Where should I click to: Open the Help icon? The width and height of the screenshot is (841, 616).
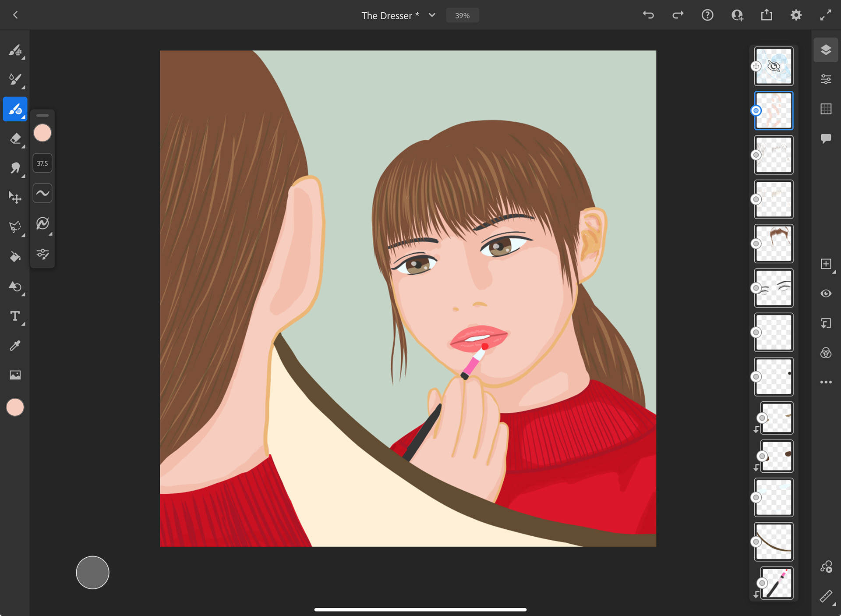pos(707,15)
